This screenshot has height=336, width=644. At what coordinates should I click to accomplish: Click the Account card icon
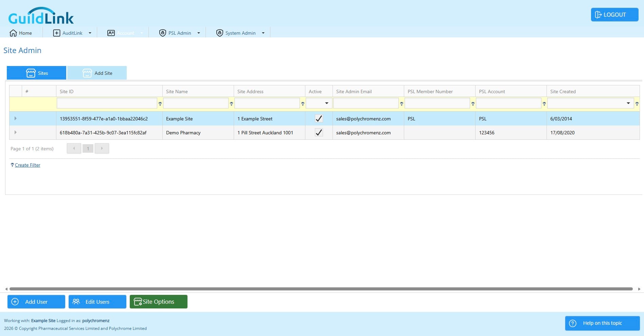coord(111,33)
